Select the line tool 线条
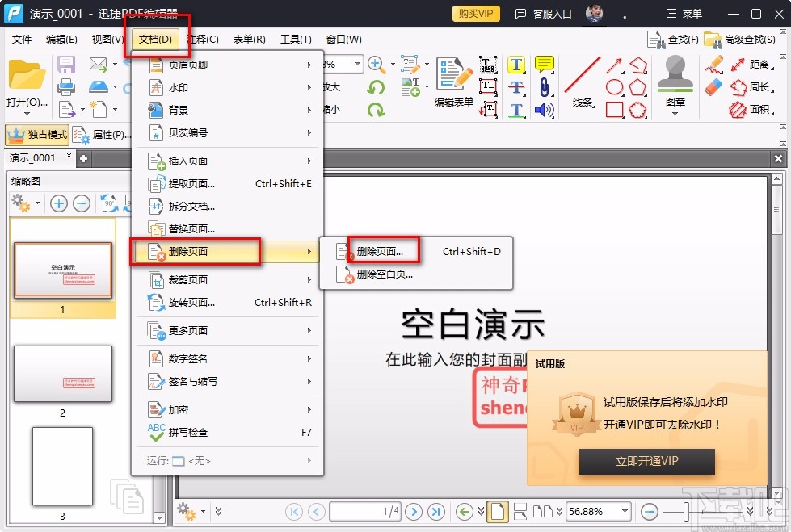 pyautogui.click(x=582, y=85)
